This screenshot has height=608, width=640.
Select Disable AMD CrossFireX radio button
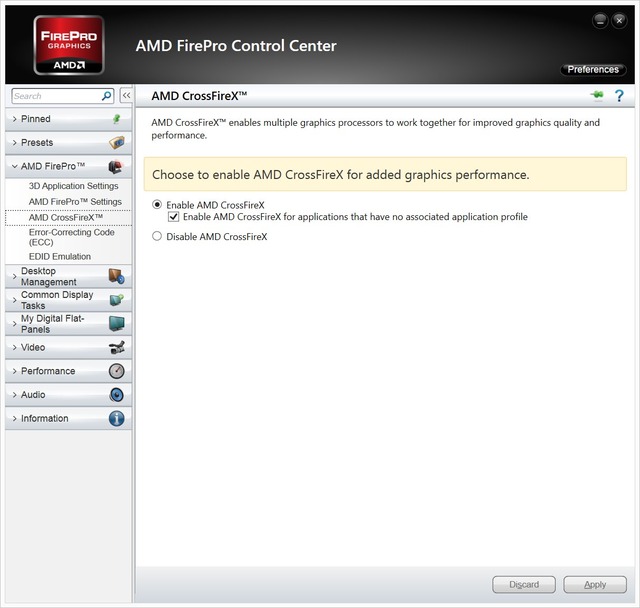pos(157,236)
